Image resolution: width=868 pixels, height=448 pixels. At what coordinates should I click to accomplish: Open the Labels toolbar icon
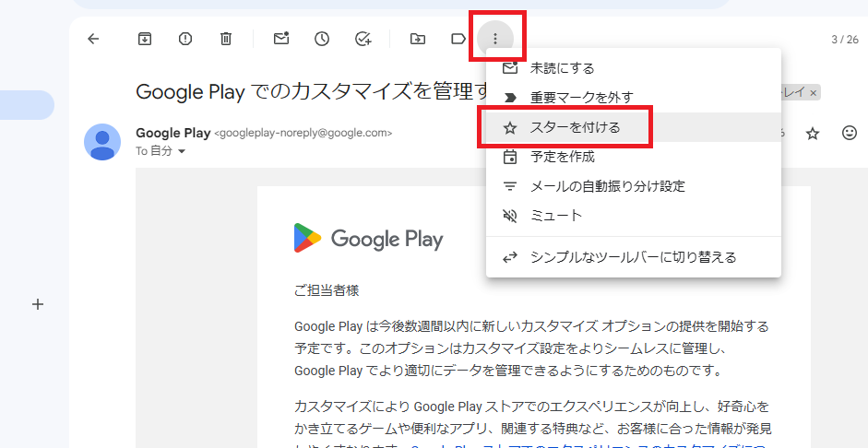coord(458,39)
